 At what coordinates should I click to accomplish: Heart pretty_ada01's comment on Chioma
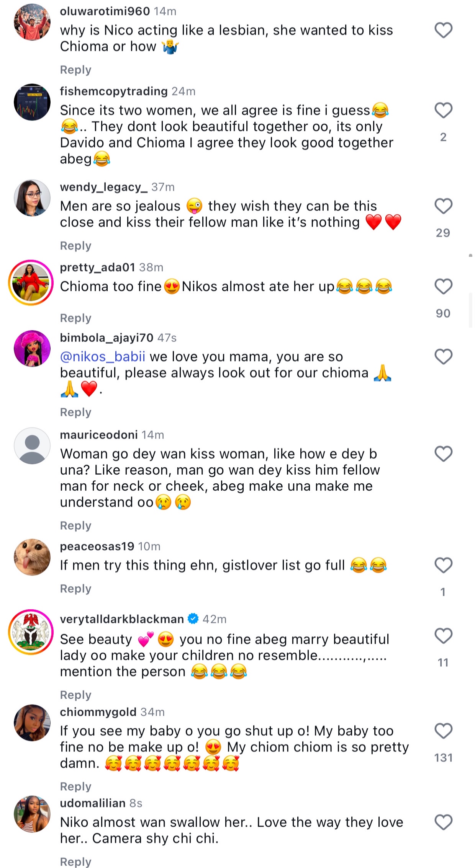point(443,287)
